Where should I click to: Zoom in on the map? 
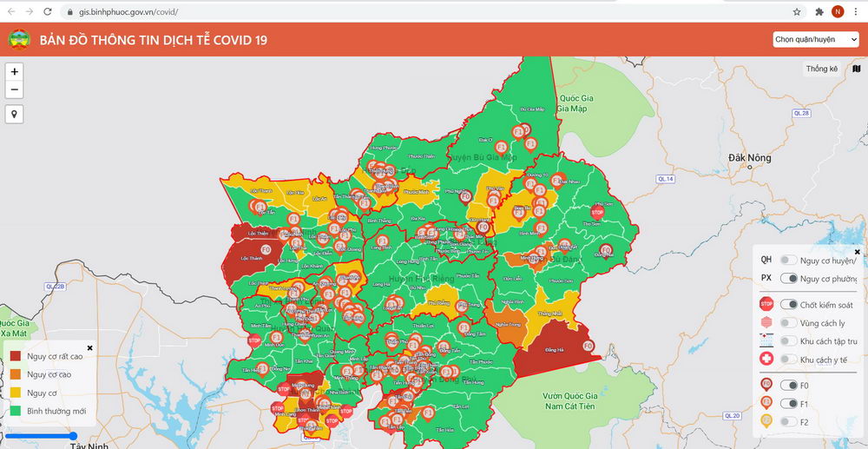pos(15,72)
